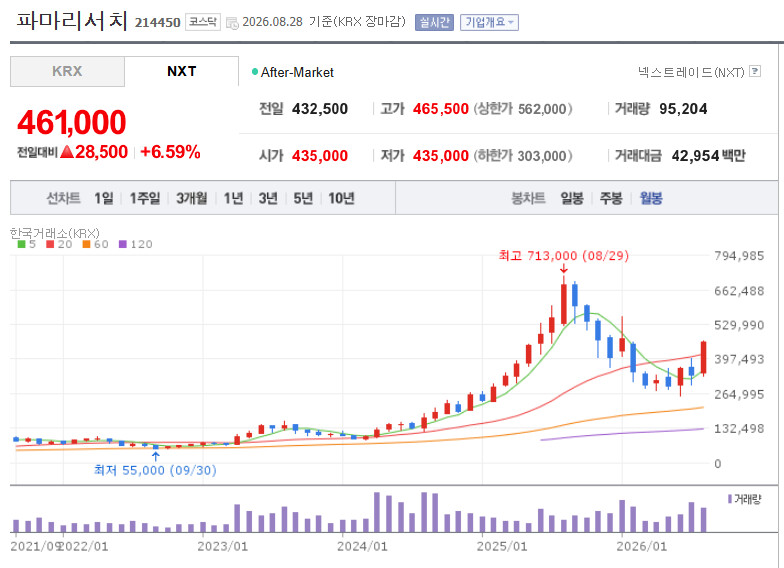Click the green 5 moving average swatch
Viewport: 784px width, 568px height.
(x=22, y=244)
